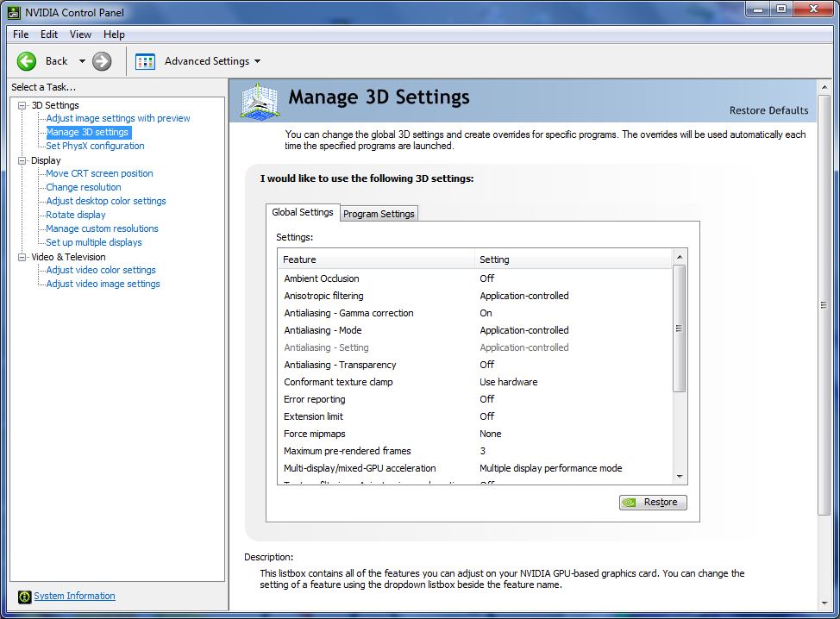840x619 pixels.
Task: Select the Antialiasing - Transparency row
Action: (475, 365)
